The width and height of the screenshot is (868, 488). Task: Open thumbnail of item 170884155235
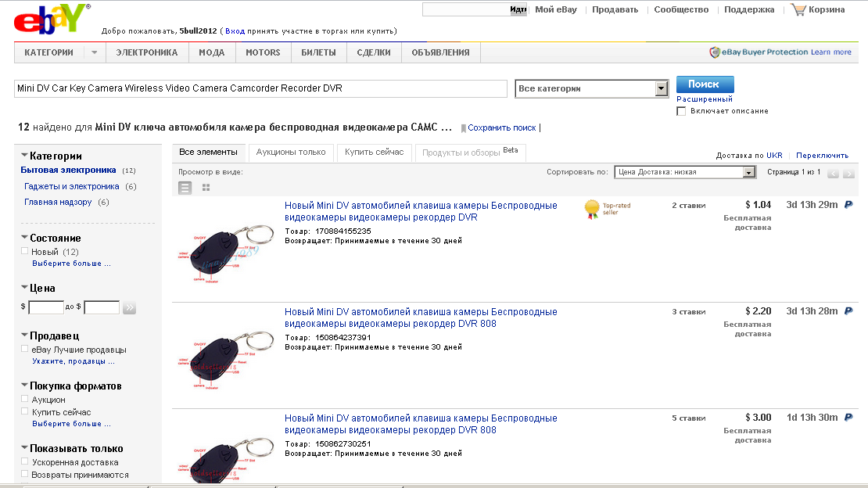225,252
